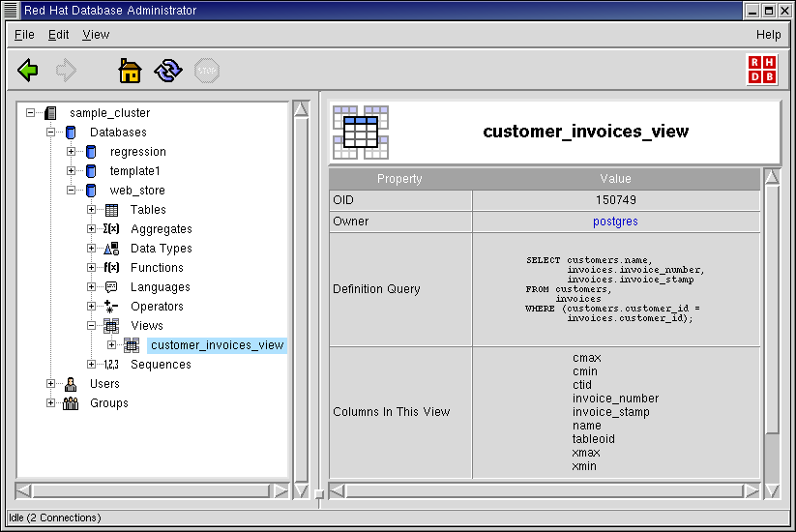The height and width of the screenshot is (532, 796).
Task: Click the greyed Forward arrow toolbar icon
Action: pyautogui.click(x=66, y=70)
